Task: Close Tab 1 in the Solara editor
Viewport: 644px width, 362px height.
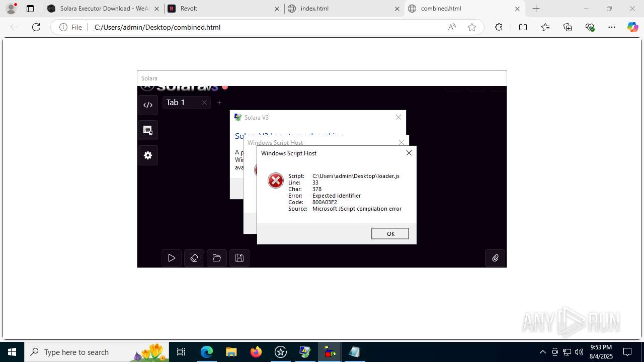Action: click(x=204, y=103)
